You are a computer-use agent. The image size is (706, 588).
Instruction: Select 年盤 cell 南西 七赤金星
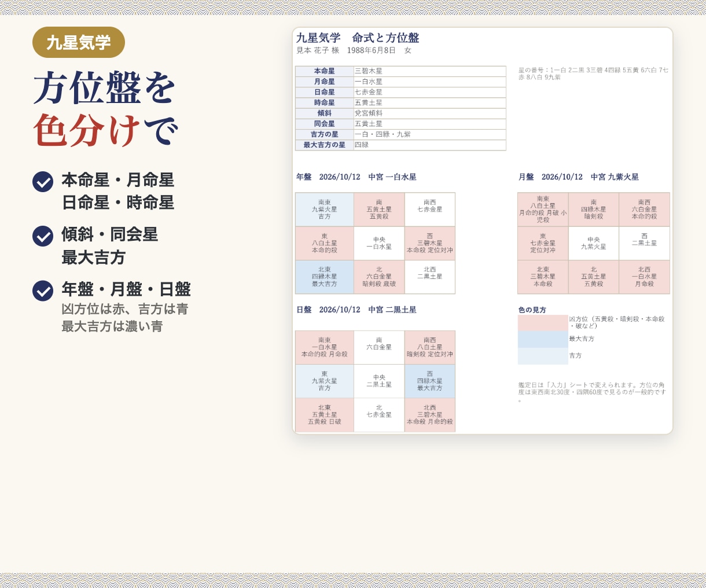coord(430,210)
